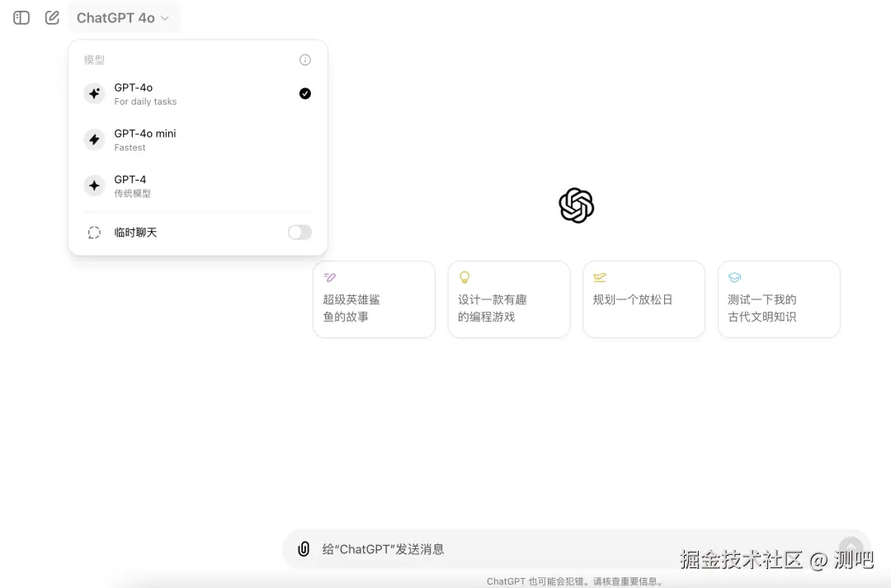Click the GPT-4 star icon
Viewport: 891px width, 588px height.
click(x=94, y=186)
